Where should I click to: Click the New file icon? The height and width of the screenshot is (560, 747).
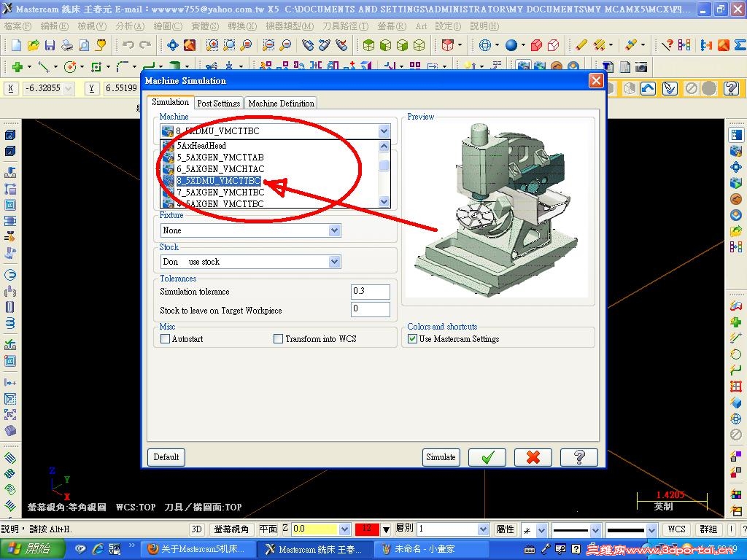(17, 45)
